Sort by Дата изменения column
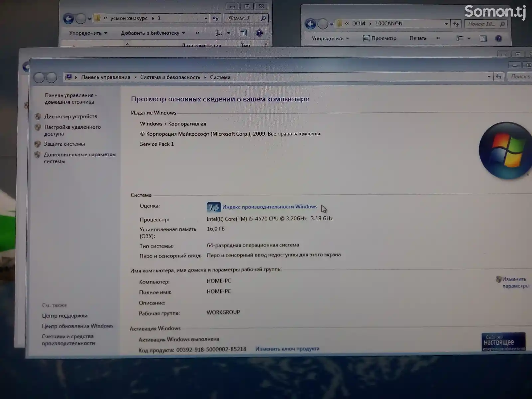This screenshot has width=532, height=399. pos(201,45)
